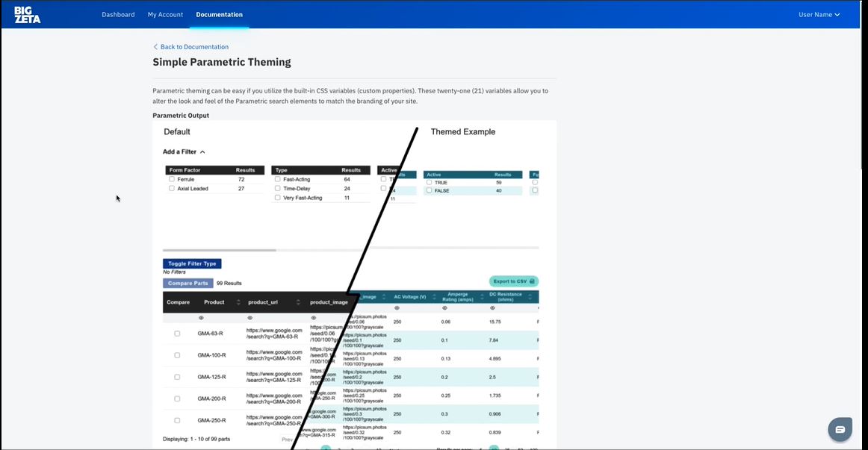Click sort arrows on the Product column
Image resolution: width=868 pixels, height=450 pixels.
[x=238, y=302]
